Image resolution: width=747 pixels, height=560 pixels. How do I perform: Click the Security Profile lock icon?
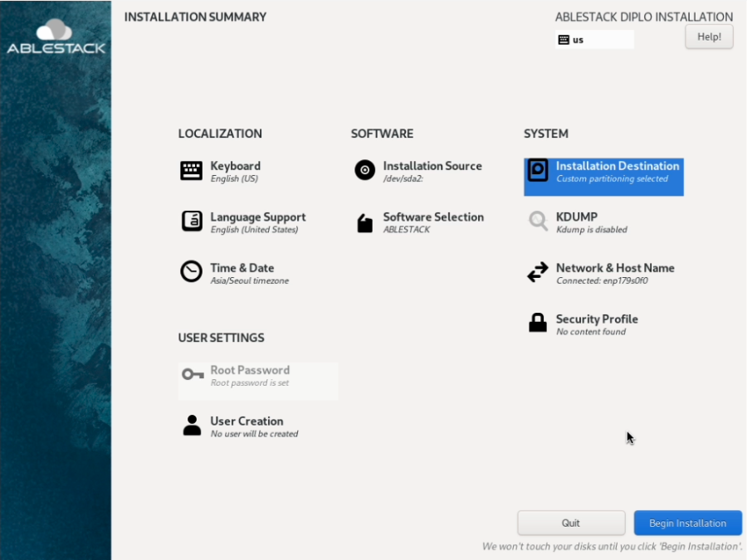click(x=538, y=323)
